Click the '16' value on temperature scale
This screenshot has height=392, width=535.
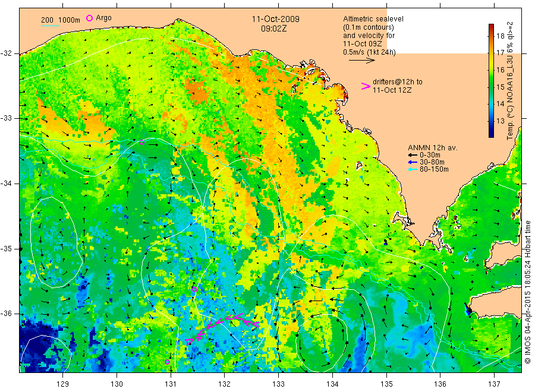500,70
